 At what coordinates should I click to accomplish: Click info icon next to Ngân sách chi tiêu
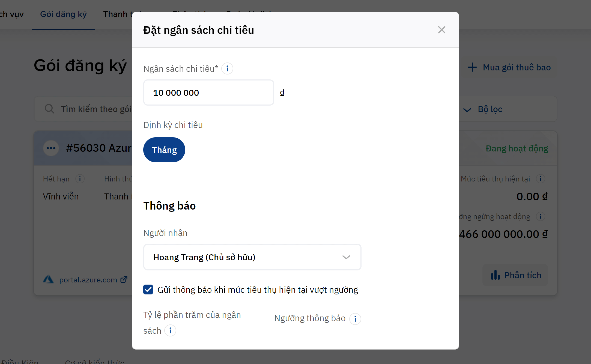[x=227, y=68]
